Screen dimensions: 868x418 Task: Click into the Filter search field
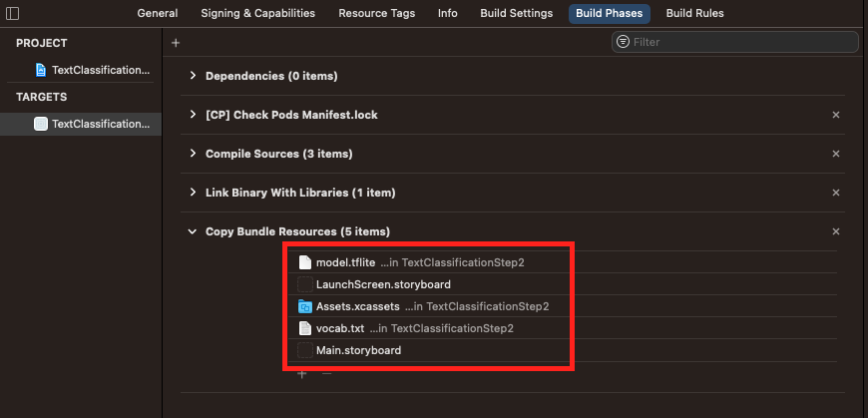[x=738, y=42]
